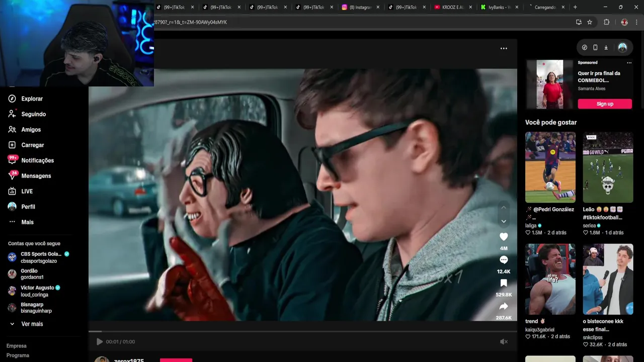Play the paused video

[100, 342]
